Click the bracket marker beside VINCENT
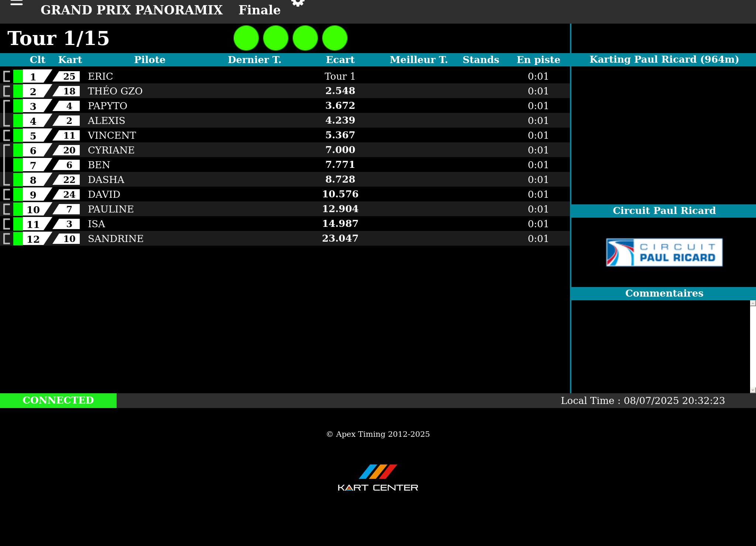The width and height of the screenshot is (756, 546). (x=7, y=135)
